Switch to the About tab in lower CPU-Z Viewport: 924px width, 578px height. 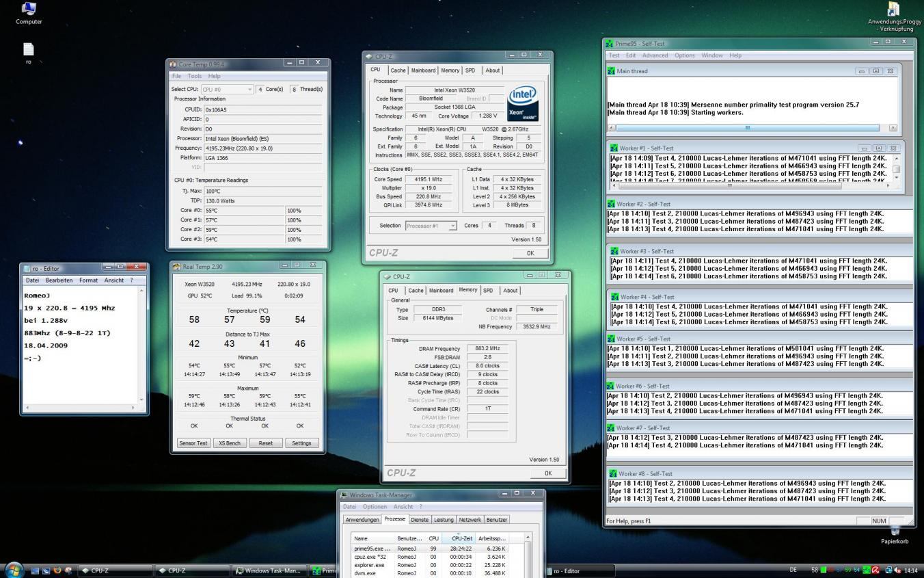coord(511,290)
